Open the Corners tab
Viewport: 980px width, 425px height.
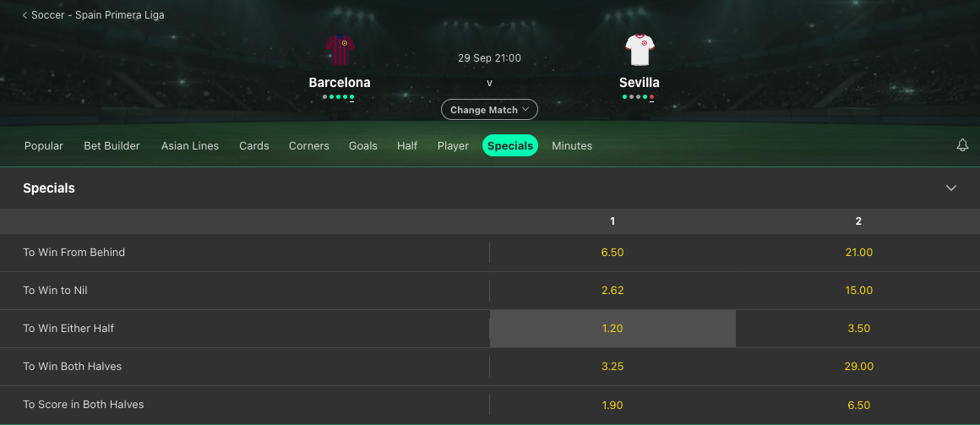tap(308, 145)
